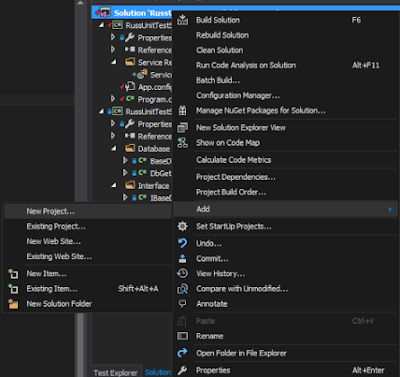Collapse the second RussUnitTest project node

click(x=101, y=111)
